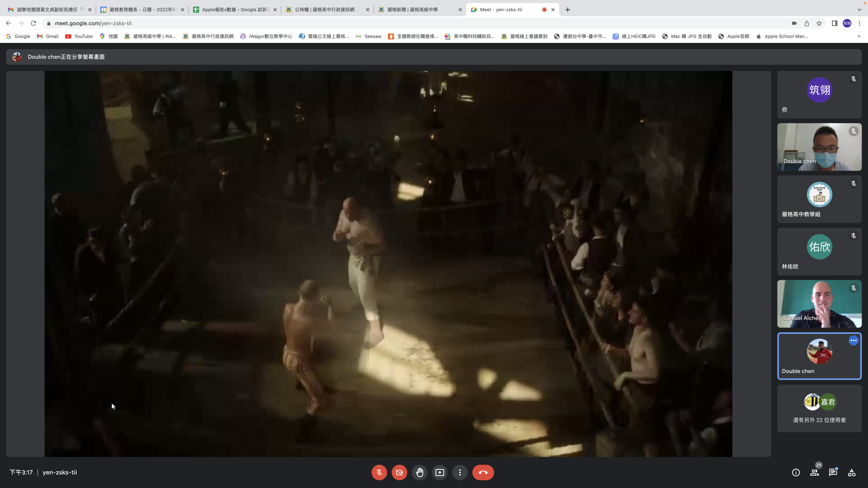Leave the call with red hangup button
The image size is (868, 488).
coord(483,472)
